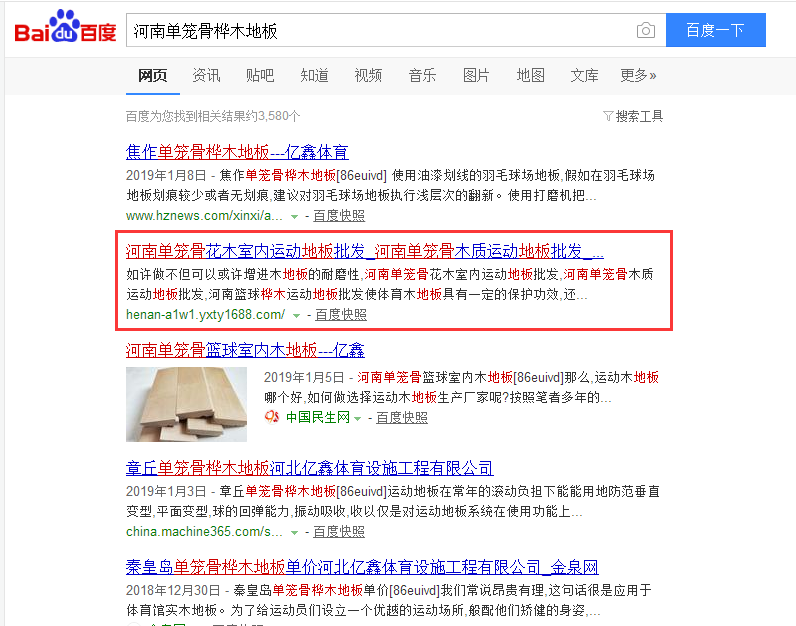Click the wood flooring thumbnail image
This screenshot has width=796, height=626.
click(x=186, y=404)
